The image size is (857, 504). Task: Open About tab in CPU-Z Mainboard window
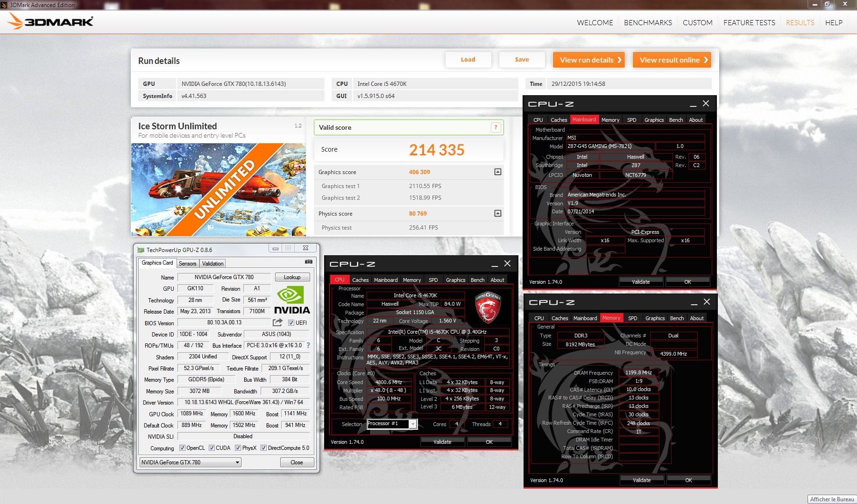(x=696, y=120)
